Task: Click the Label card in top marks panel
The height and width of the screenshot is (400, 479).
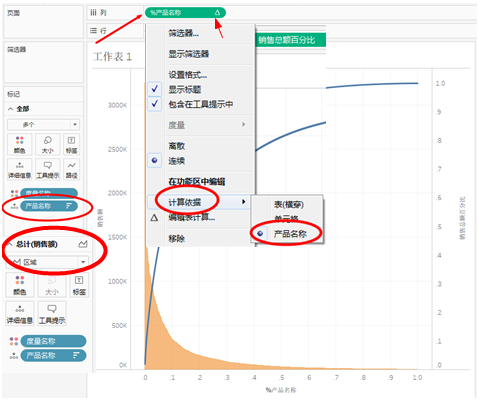Action: (71, 144)
